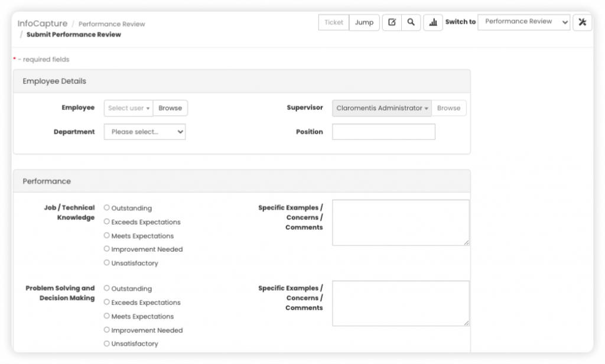Click the Position text field

pyautogui.click(x=383, y=132)
